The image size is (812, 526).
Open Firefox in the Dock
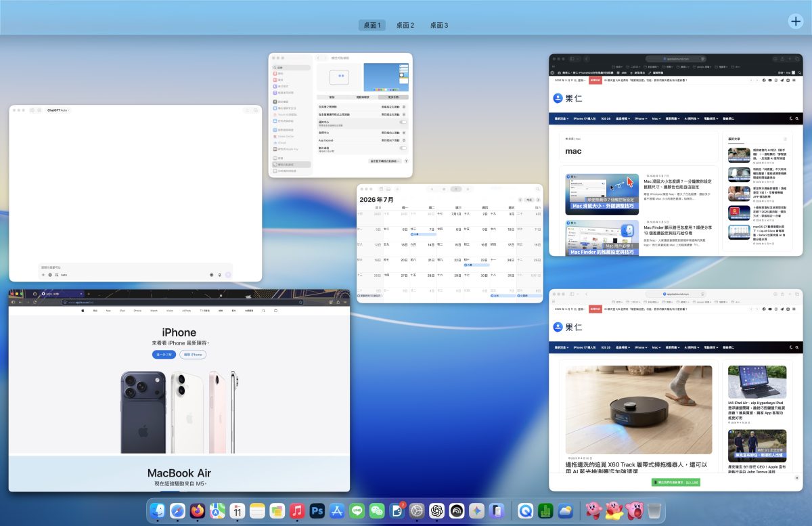(x=198, y=510)
